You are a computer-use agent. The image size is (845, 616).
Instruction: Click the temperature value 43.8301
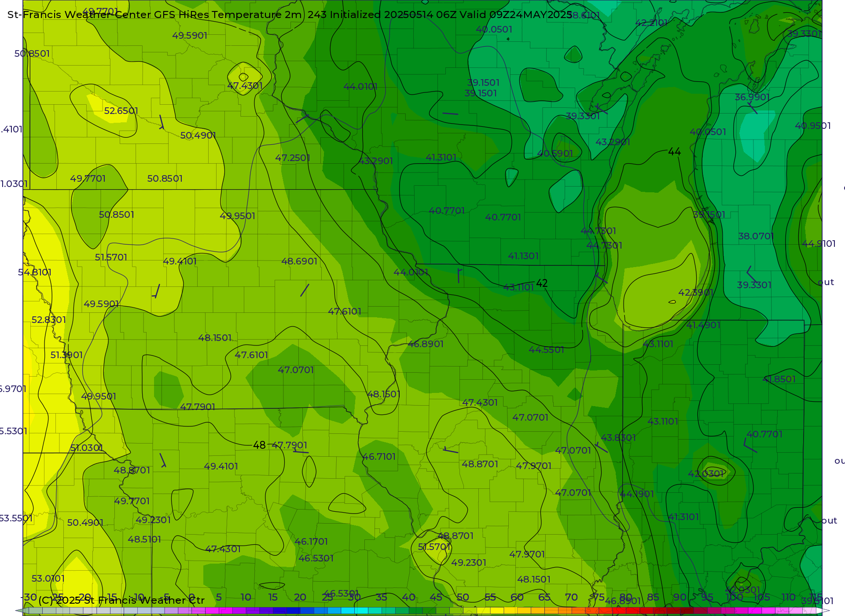pyautogui.click(x=618, y=438)
